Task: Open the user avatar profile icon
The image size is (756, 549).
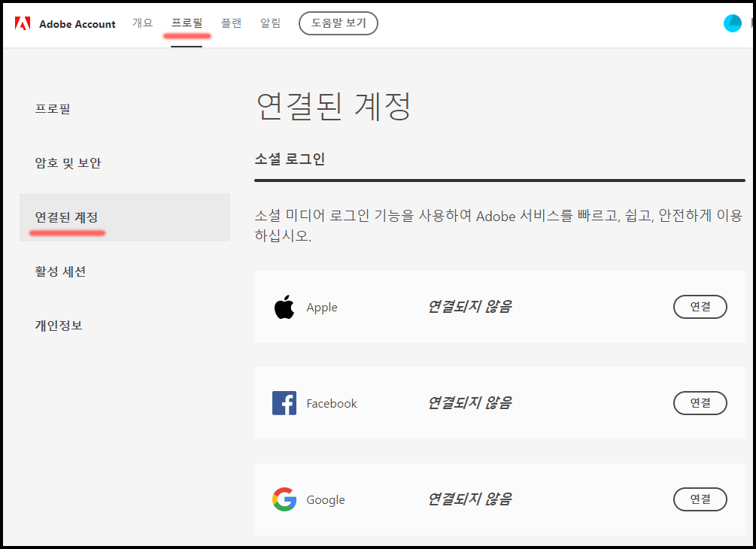Action: point(733,23)
